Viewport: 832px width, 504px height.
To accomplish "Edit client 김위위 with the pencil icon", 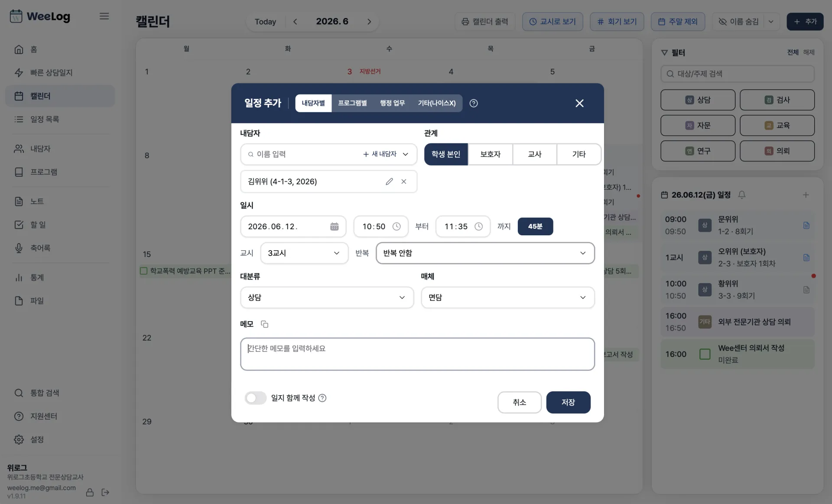I will pyautogui.click(x=389, y=182).
